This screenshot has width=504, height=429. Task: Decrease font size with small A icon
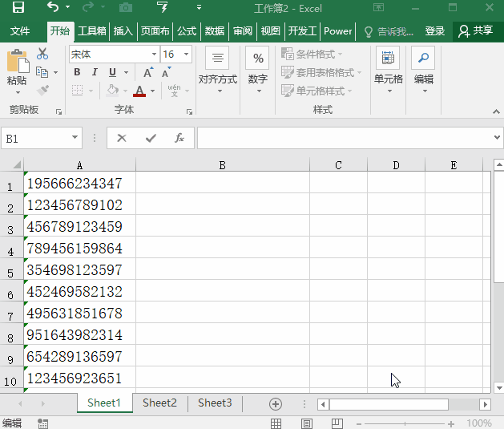[166, 72]
